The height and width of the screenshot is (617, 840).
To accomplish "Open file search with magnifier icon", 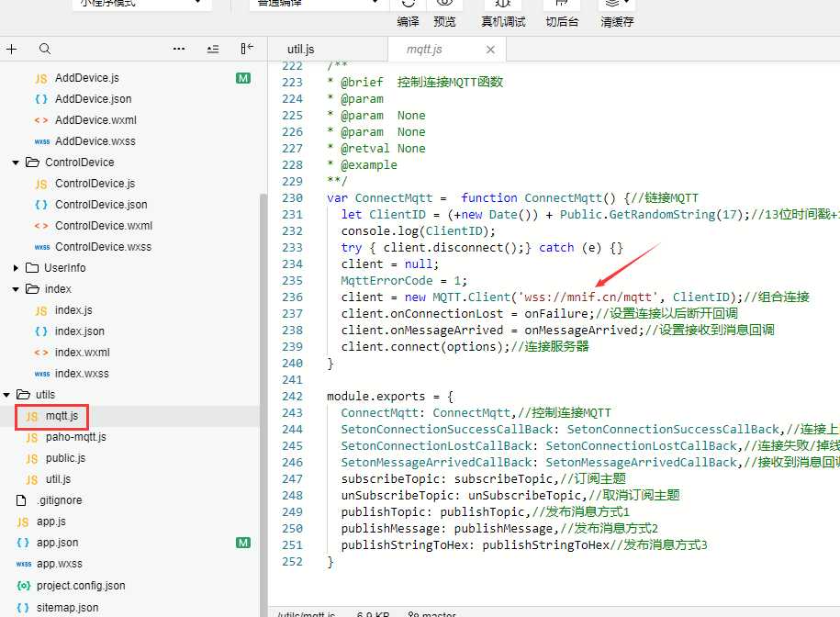I will 45,50.
